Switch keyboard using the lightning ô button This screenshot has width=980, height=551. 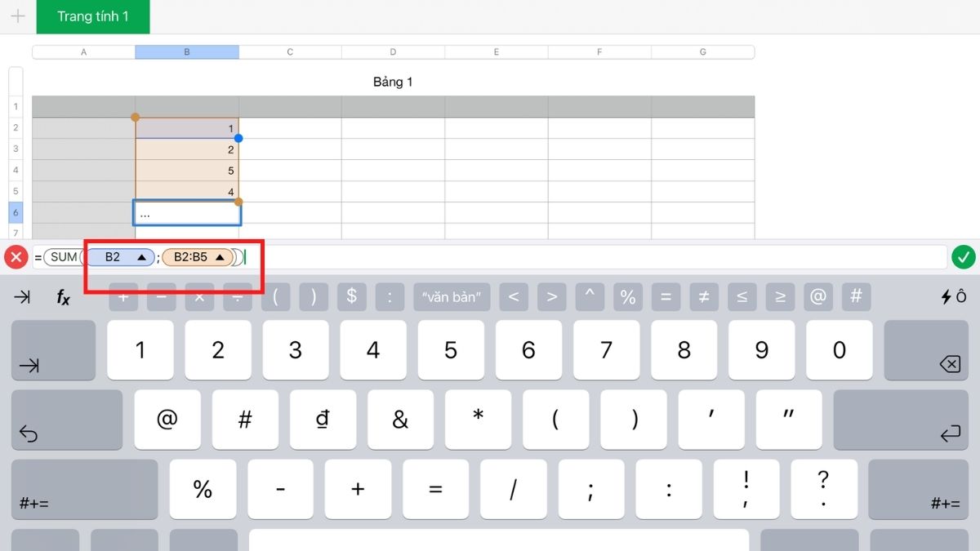pos(954,297)
